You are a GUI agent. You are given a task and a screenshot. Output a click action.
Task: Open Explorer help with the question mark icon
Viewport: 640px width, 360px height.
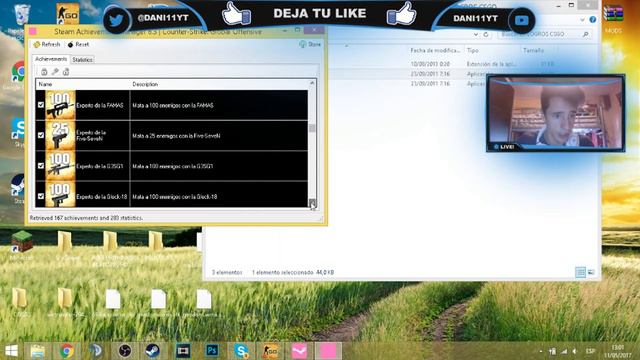click(593, 19)
